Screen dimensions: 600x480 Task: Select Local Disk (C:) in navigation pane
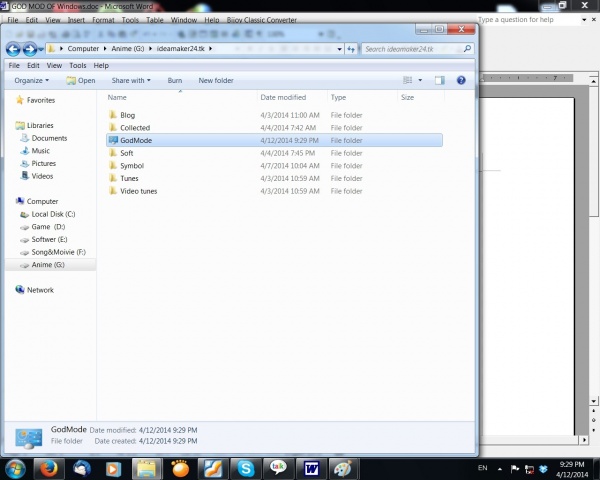(52, 214)
